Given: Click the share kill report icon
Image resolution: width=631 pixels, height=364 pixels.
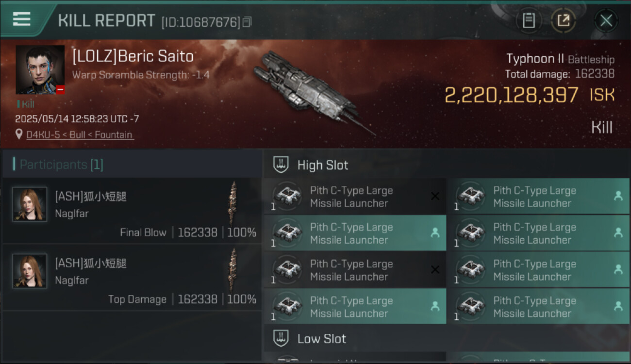Looking at the screenshot, I should point(563,20).
